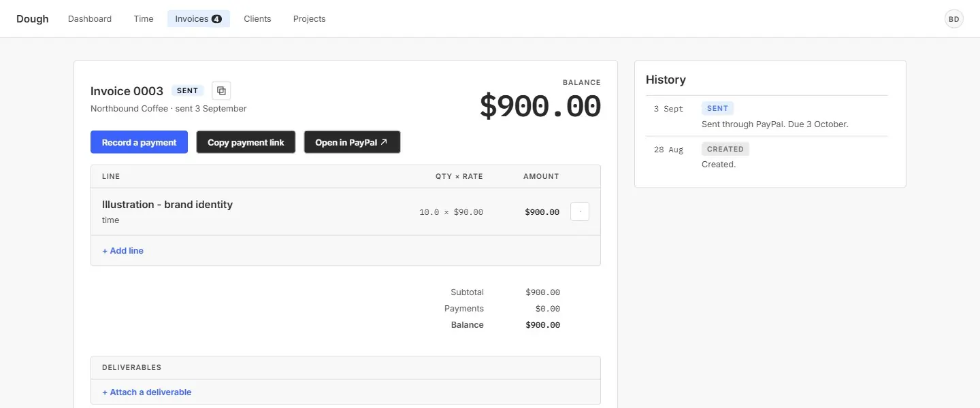Click Record a payment

tap(139, 142)
